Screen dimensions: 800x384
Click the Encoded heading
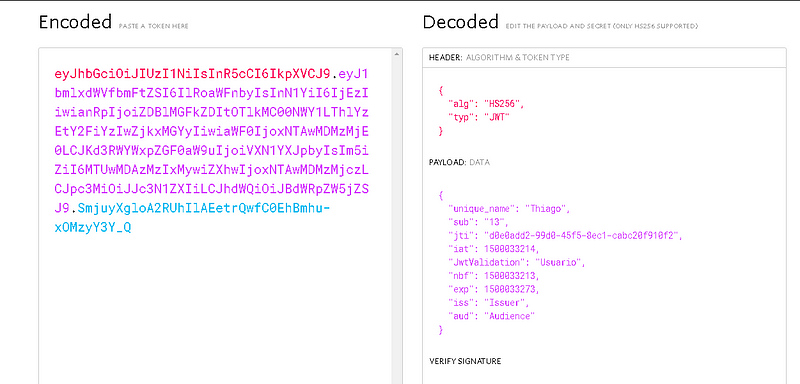[x=75, y=22]
